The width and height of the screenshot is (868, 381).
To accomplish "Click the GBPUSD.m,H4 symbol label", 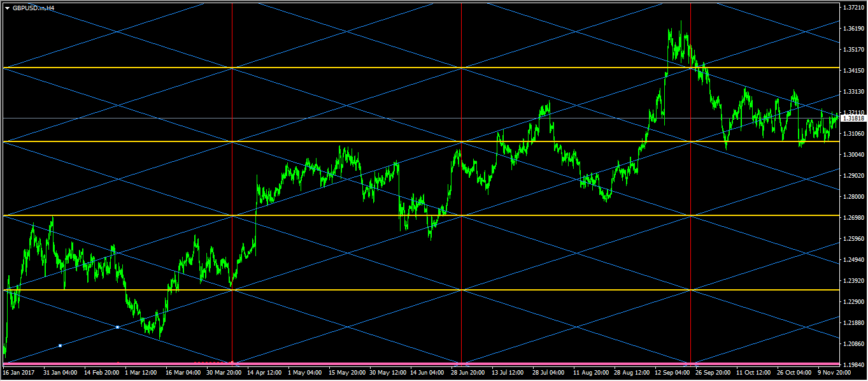I will click(x=33, y=8).
